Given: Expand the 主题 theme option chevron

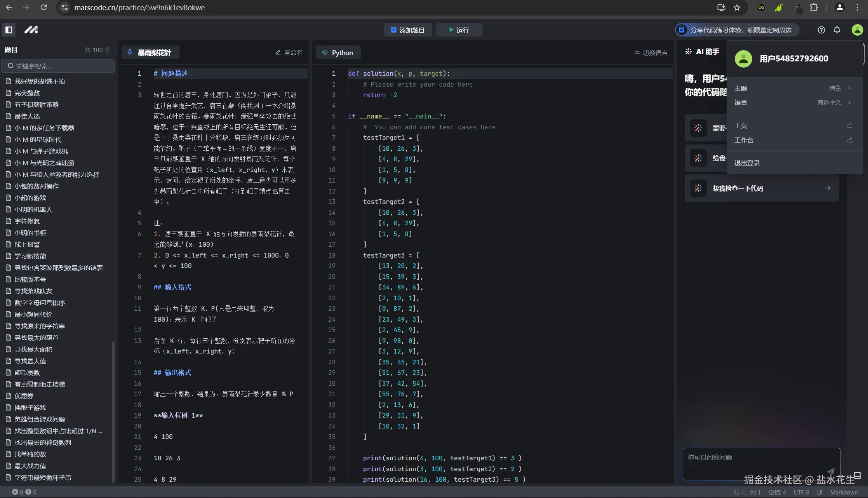Looking at the screenshot, I should coord(849,88).
